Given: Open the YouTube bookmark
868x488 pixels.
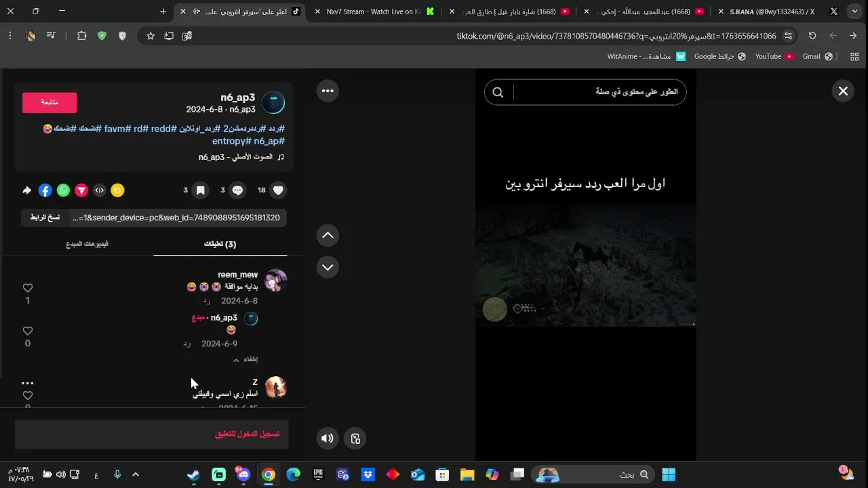Looking at the screenshot, I should tap(774, 57).
